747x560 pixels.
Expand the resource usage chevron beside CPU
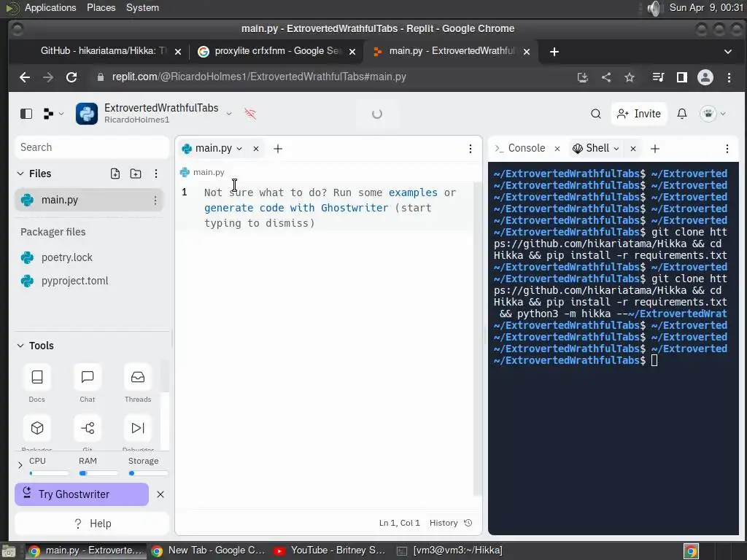[20, 465]
